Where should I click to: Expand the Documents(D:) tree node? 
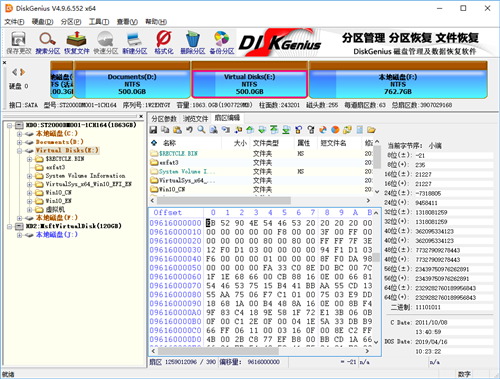pos(19,142)
